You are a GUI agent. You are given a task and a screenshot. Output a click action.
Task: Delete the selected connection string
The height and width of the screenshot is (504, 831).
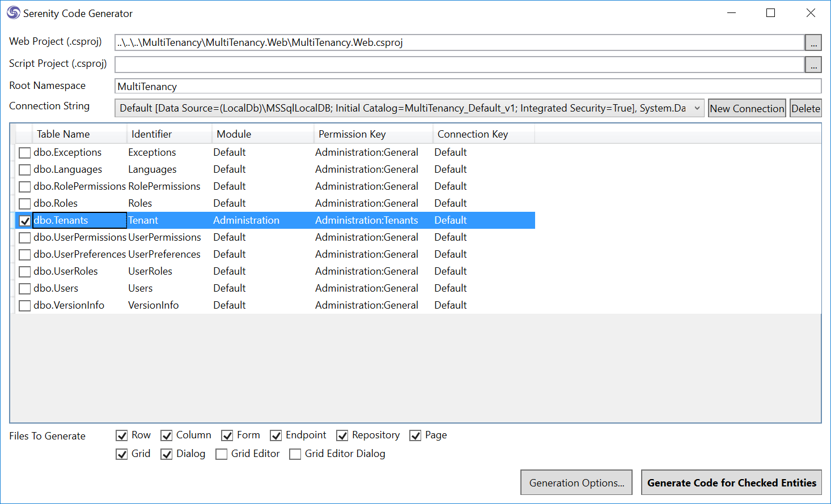805,109
